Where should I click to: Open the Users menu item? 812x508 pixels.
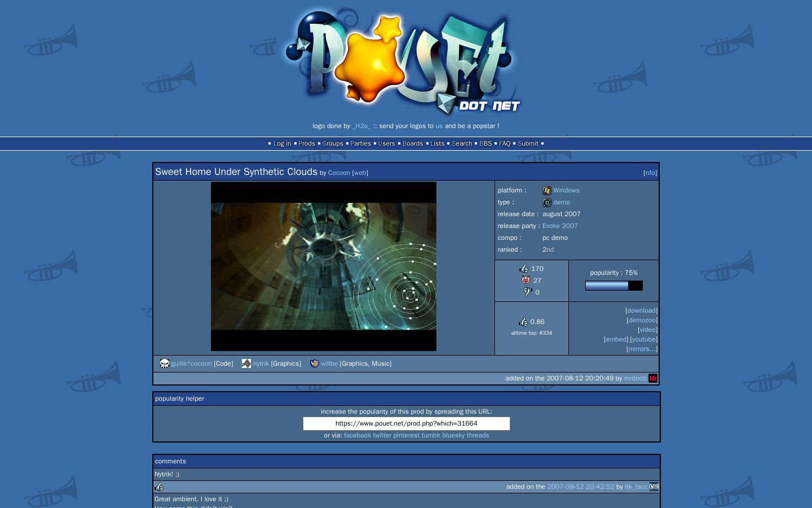(x=387, y=143)
